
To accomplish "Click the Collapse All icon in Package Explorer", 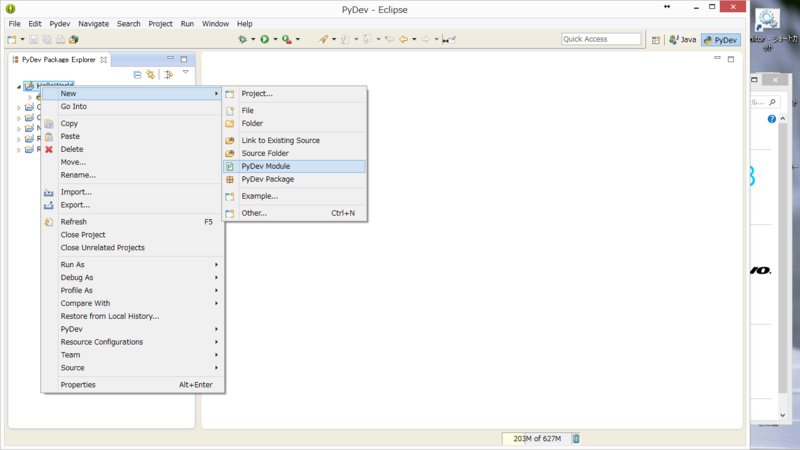I will (x=137, y=75).
